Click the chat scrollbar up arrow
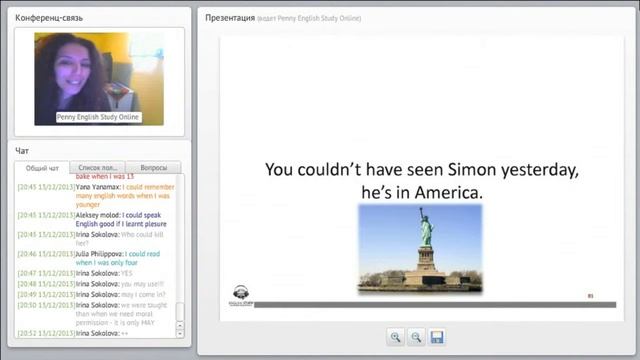This screenshot has width=640, height=360. point(180,325)
